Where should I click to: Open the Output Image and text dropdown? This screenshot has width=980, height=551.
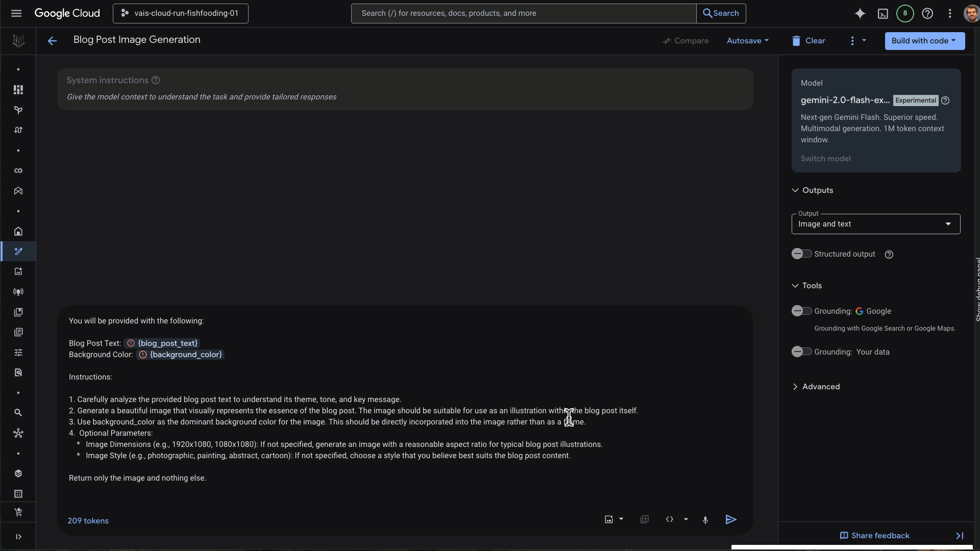(875, 224)
